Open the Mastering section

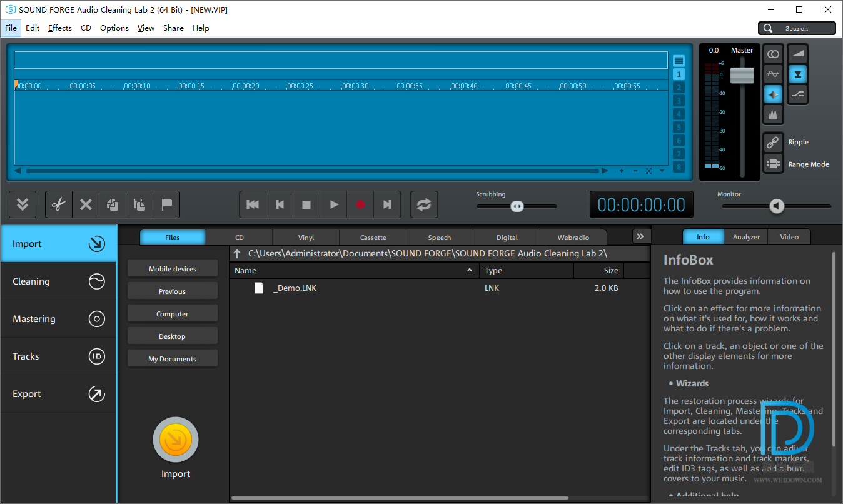(x=58, y=319)
